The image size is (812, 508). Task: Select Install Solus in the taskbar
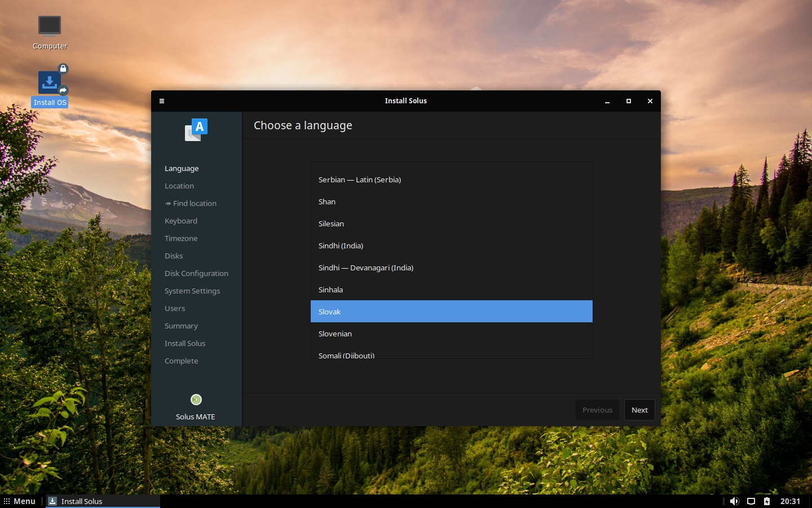point(103,501)
